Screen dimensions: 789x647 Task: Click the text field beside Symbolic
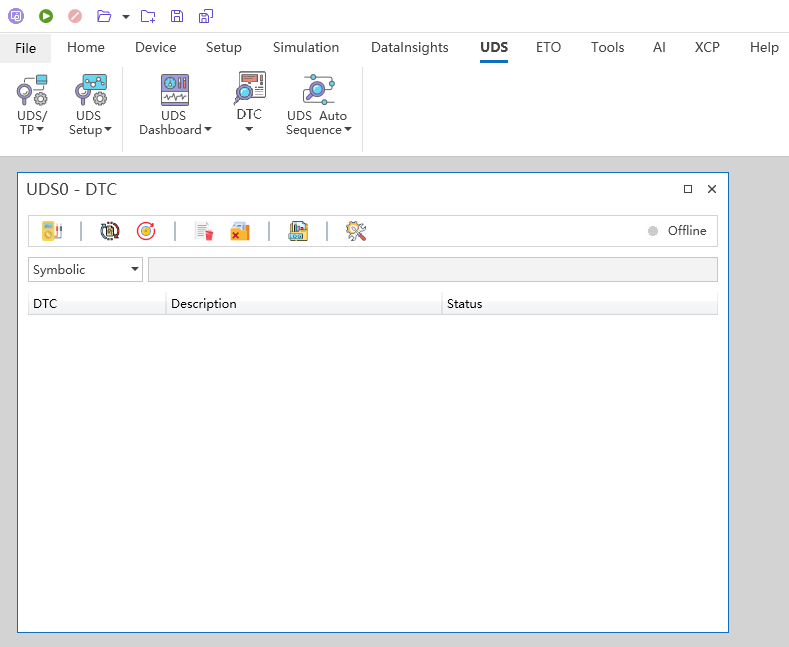pos(432,270)
